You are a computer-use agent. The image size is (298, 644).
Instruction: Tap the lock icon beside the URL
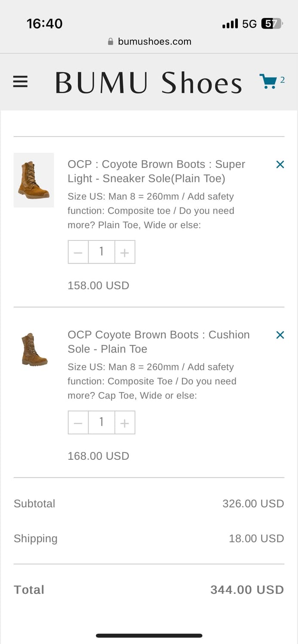tap(111, 42)
